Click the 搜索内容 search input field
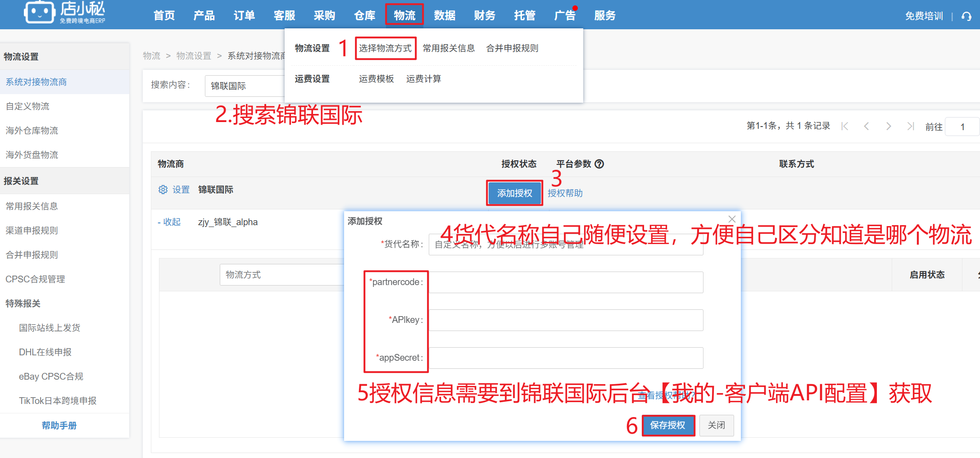Screen dimensions: 980x458 point(245,86)
